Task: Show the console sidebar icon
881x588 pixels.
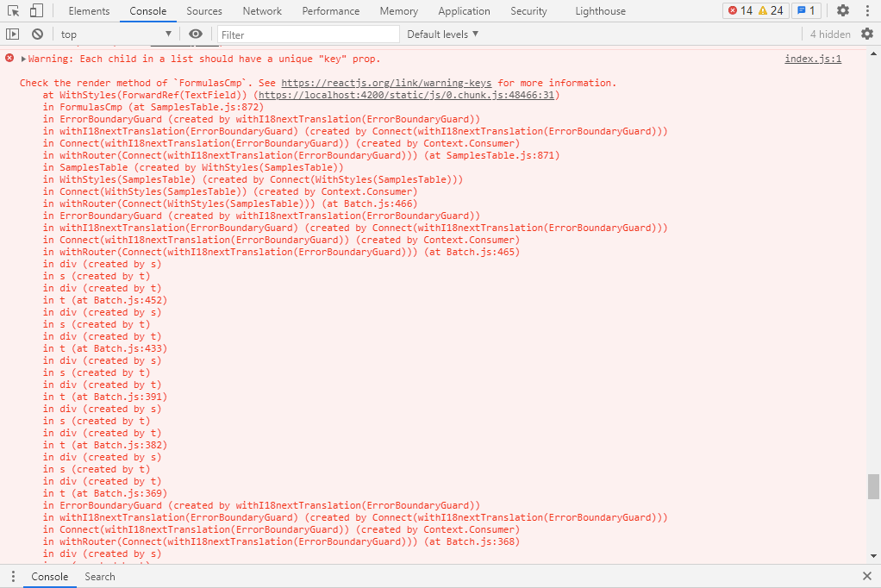Action: (x=12, y=34)
